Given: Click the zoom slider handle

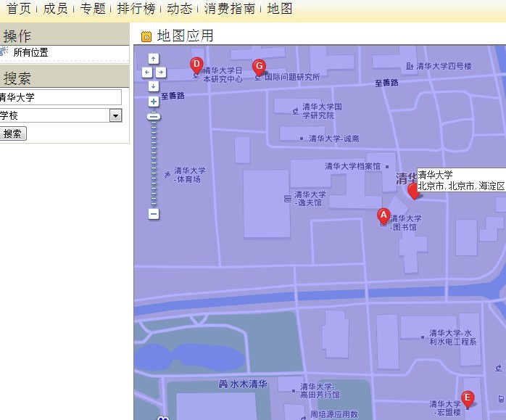Looking at the screenshot, I should [154, 117].
